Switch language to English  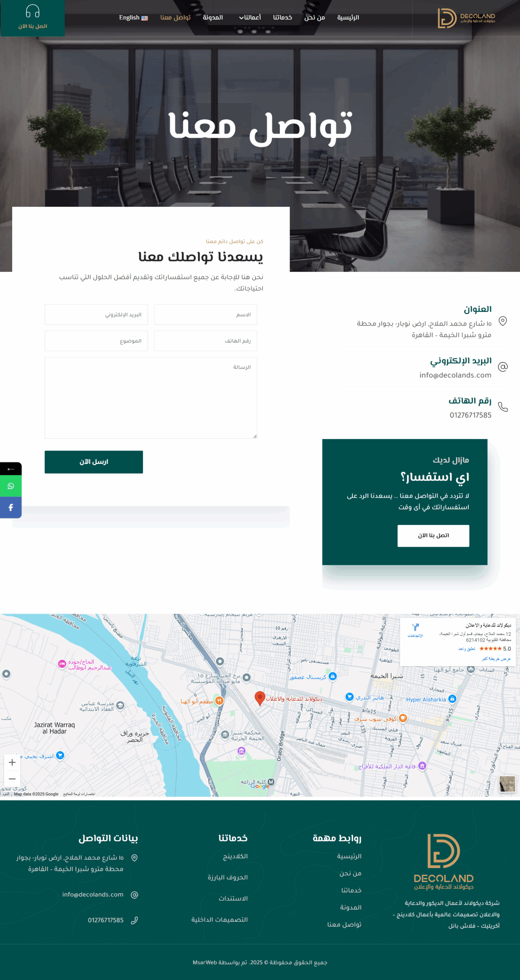[x=133, y=17]
